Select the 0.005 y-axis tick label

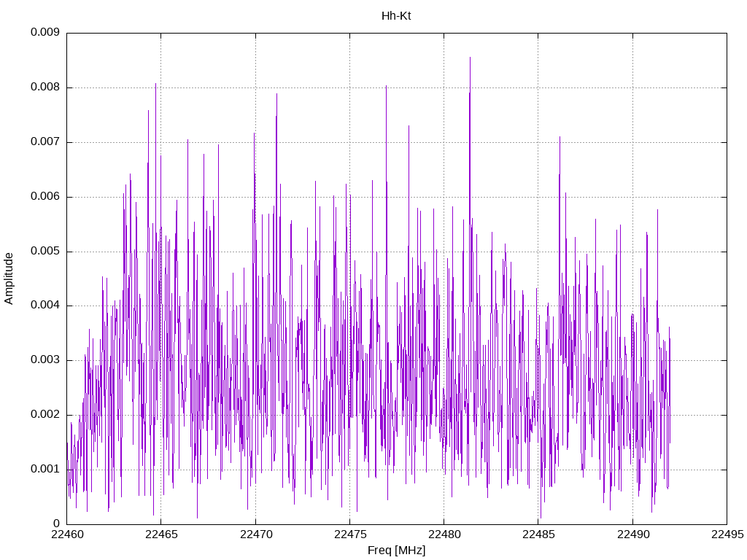click(x=45, y=251)
